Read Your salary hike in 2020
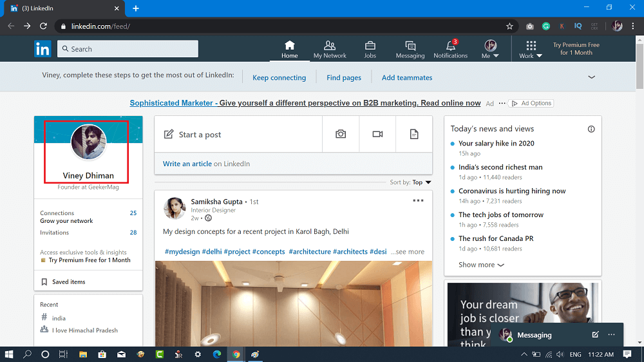 496,144
